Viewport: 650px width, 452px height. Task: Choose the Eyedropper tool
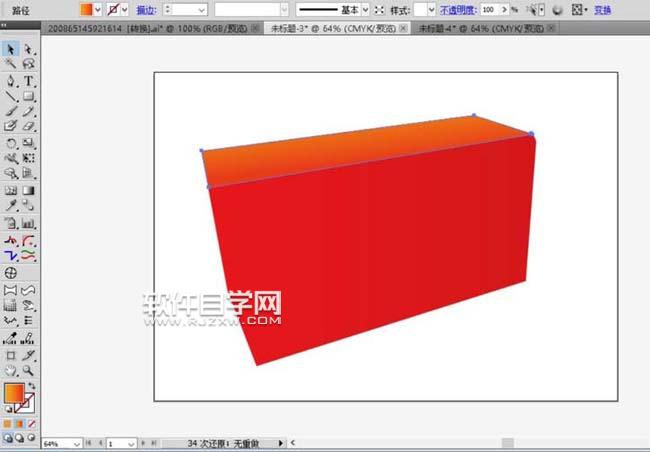click(x=10, y=205)
